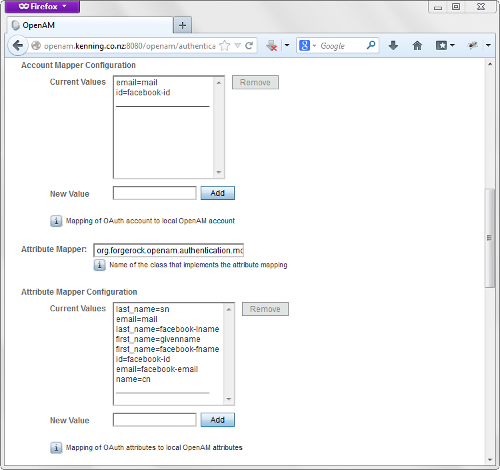Open a new tab with plus button
Screen dimensions: 500x470
[x=182, y=25]
